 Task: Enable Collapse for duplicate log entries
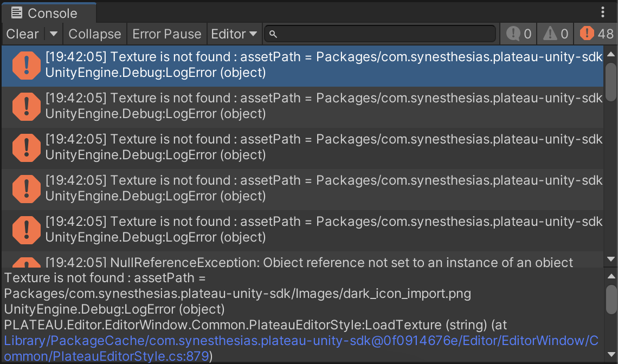[94, 34]
